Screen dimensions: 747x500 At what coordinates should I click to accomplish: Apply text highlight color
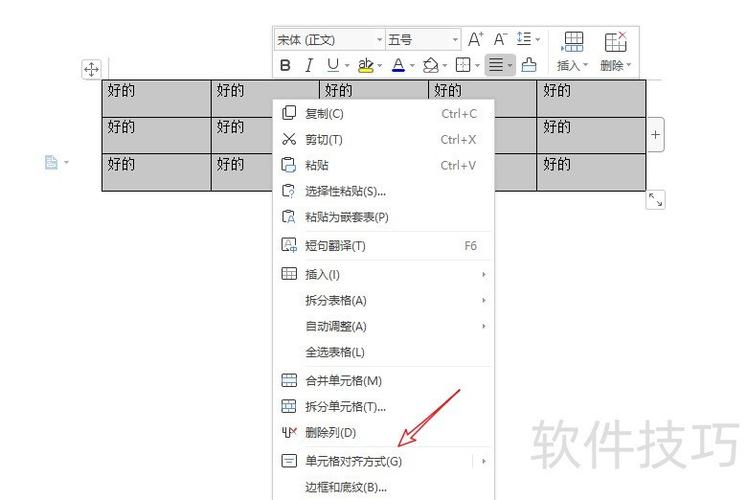click(366, 65)
